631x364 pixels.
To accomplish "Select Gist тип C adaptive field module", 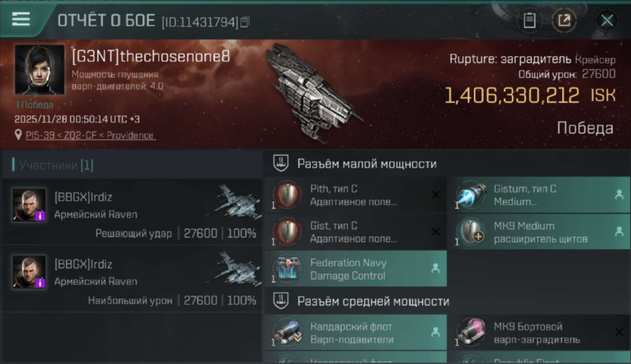I will 356,232.
